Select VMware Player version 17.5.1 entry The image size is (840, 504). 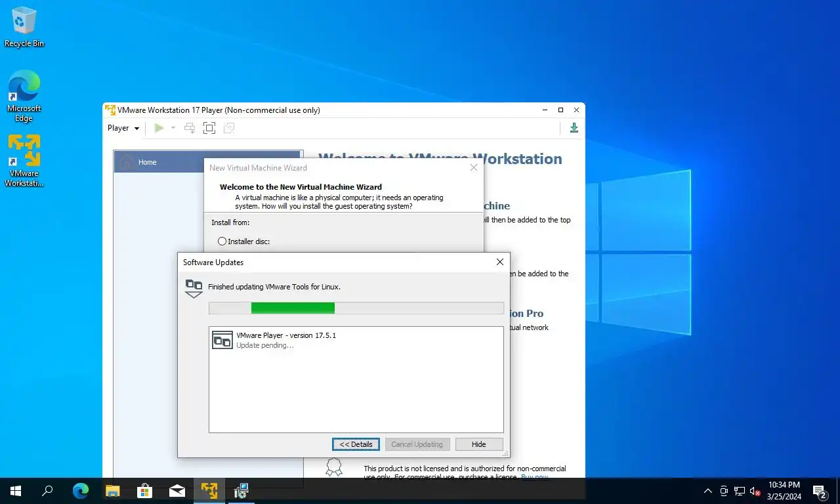(x=356, y=340)
